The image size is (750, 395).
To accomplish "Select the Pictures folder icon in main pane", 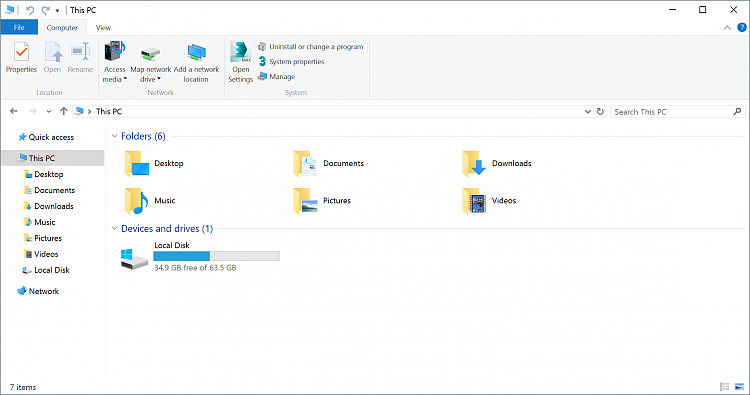I will (306, 201).
